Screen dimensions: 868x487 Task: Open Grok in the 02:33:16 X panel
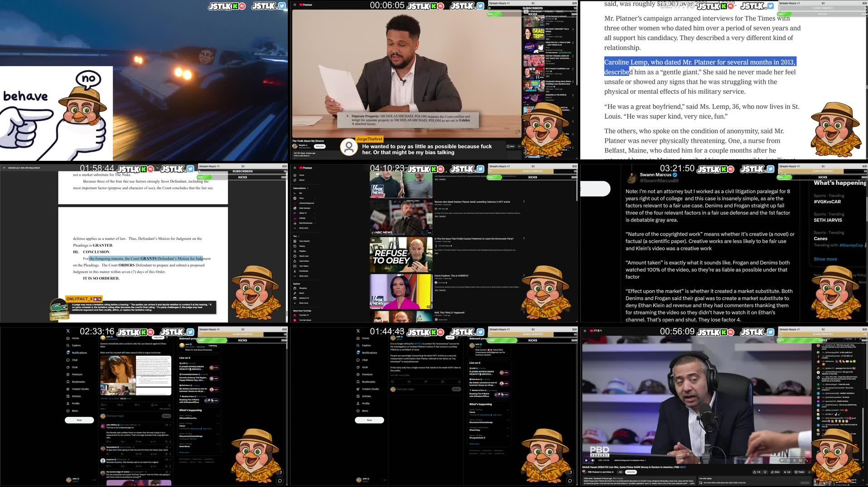pos(72,367)
